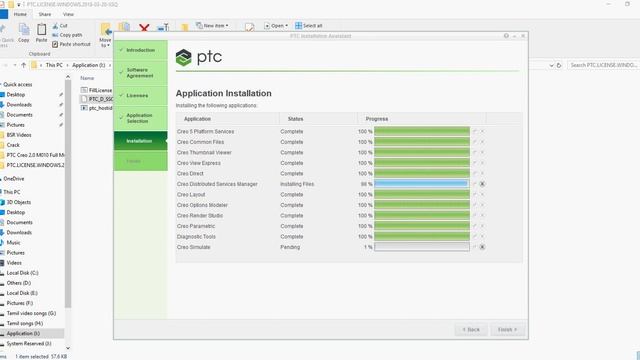The height and width of the screenshot is (360, 640).
Task: Click the Paste icon in Explorer ribbon
Action: [x=41, y=33]
